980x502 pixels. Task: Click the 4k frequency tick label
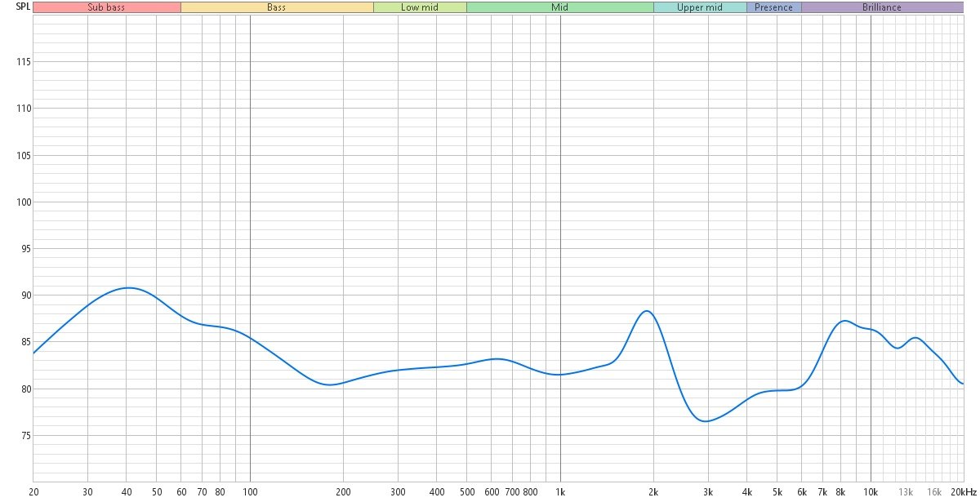[747, 492]
